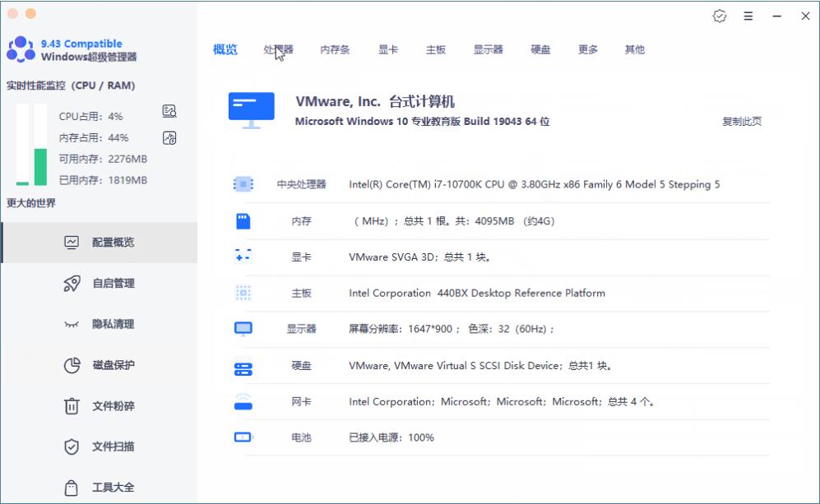Open 磁盘保护 in the sidebar
Image resolution: width=820 pixels, height=504 pixels.
click(100, 365)
